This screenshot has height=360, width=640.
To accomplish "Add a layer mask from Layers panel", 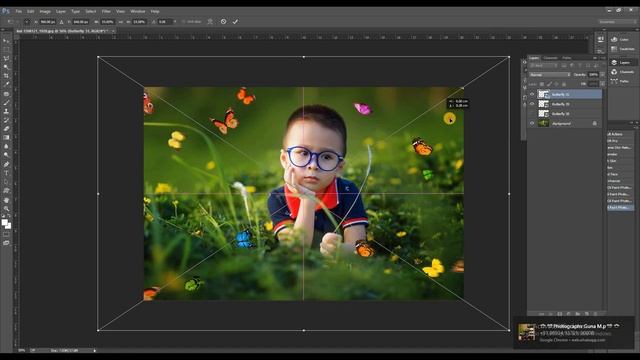I will (560, 313).
